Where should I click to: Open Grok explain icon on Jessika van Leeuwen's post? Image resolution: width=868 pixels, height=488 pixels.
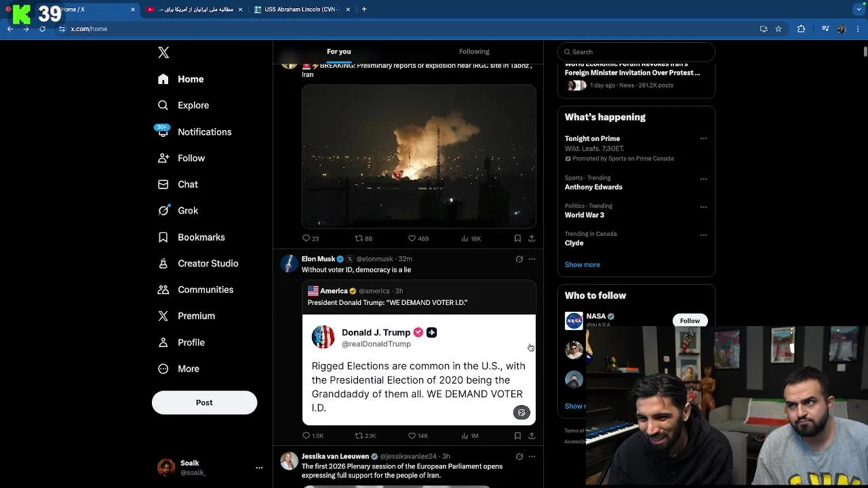[x=519, y=457]
